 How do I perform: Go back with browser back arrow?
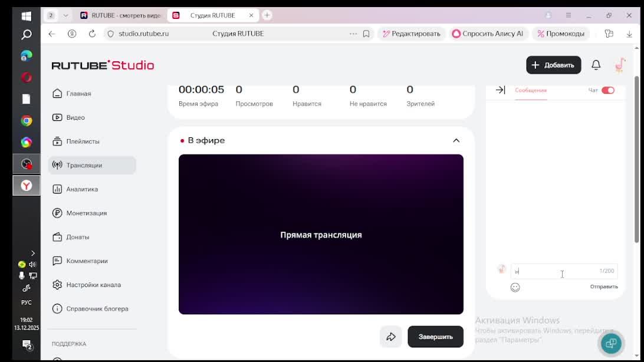pos(52,34)
